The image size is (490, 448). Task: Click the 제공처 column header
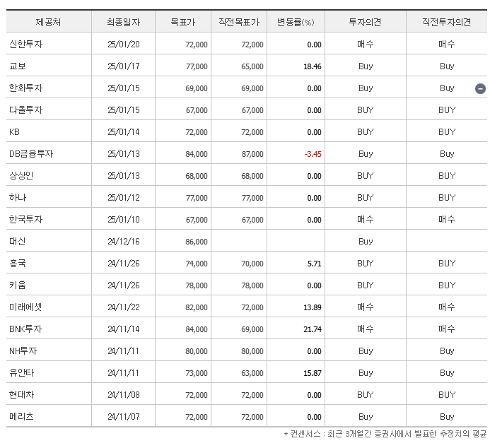point(48,22)
